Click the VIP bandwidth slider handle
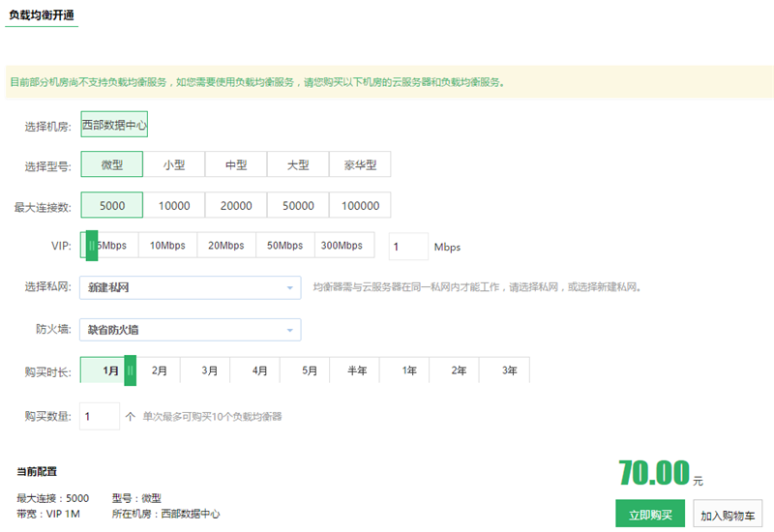 pos(92,246)
